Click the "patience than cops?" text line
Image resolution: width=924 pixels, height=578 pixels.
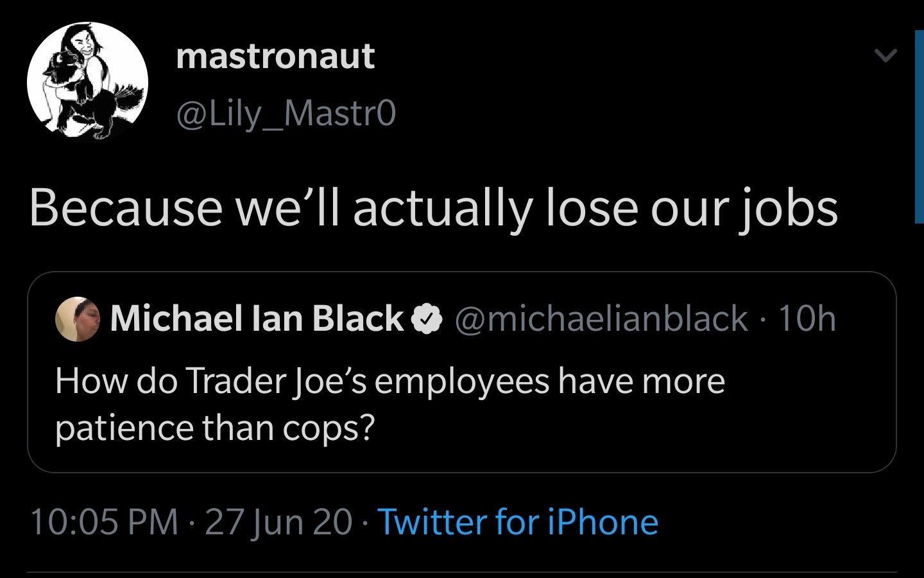point(214,428)
